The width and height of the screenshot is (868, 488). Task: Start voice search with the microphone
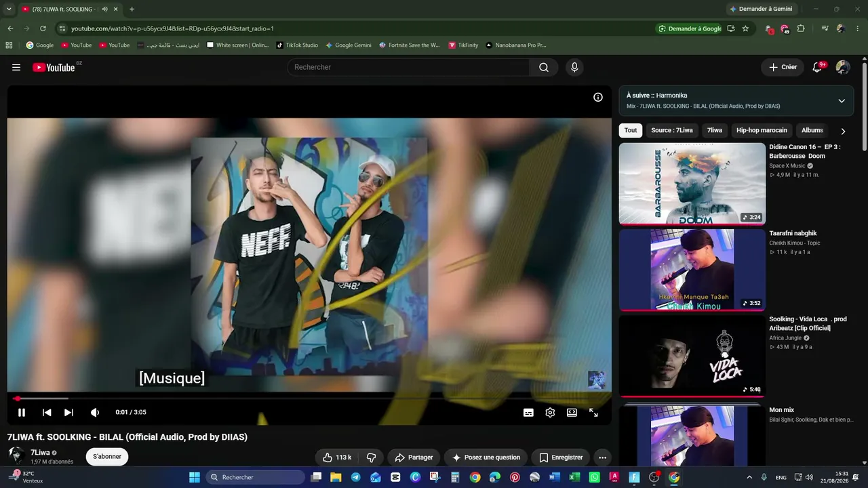pos(574,67)
